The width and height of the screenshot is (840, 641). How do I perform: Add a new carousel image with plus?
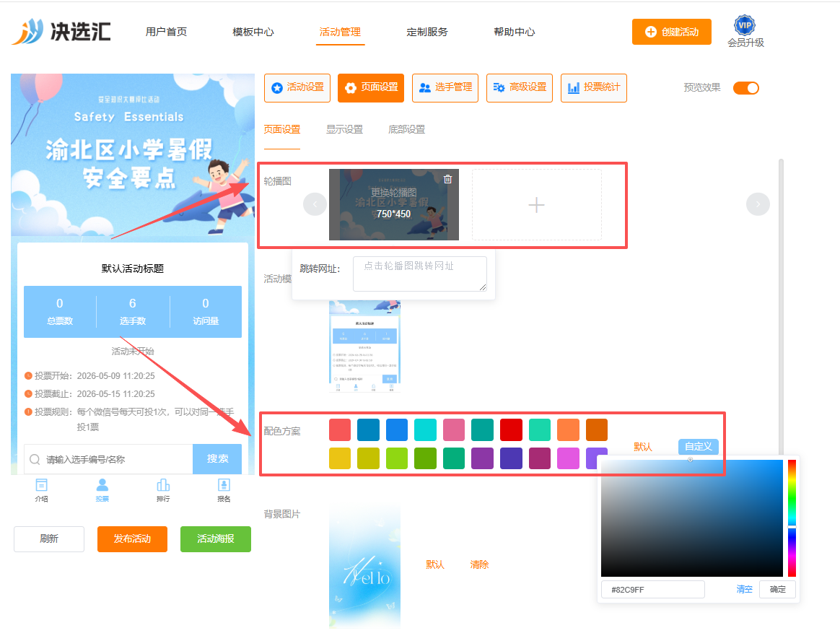coord(536,205)
